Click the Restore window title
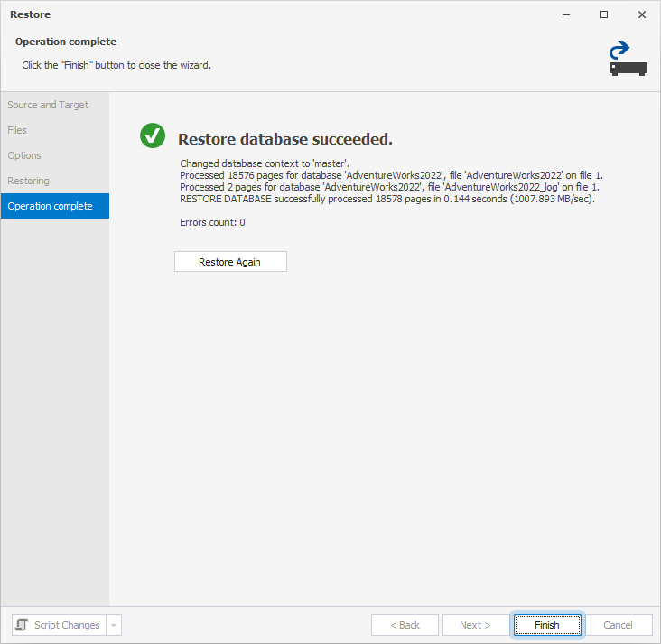The height and width of the screenshot is (644, 661). tap(31, 14)
